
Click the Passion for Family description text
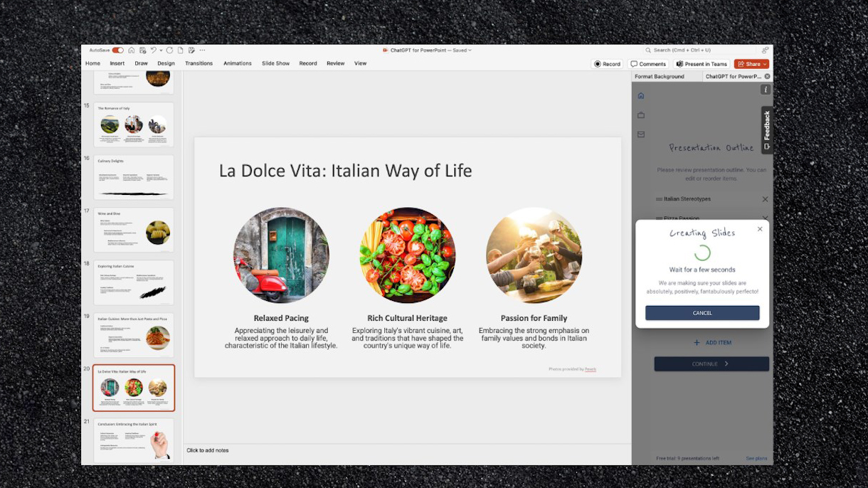coord(534,338)
